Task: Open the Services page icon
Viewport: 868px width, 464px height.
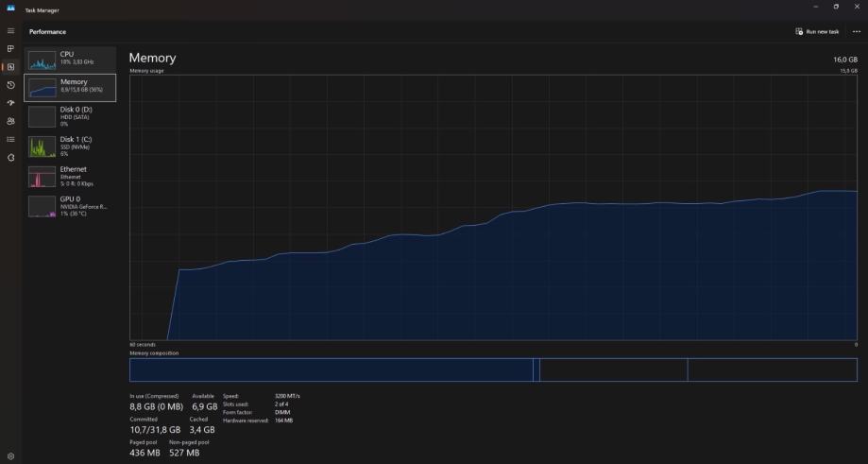Action: 10,158
